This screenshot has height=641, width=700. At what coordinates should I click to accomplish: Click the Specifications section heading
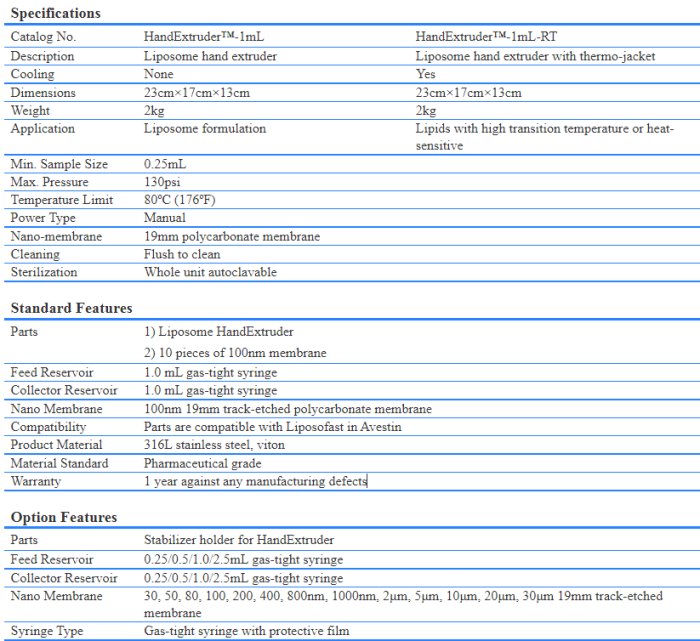pyautogui.click(x=55, y=14)
